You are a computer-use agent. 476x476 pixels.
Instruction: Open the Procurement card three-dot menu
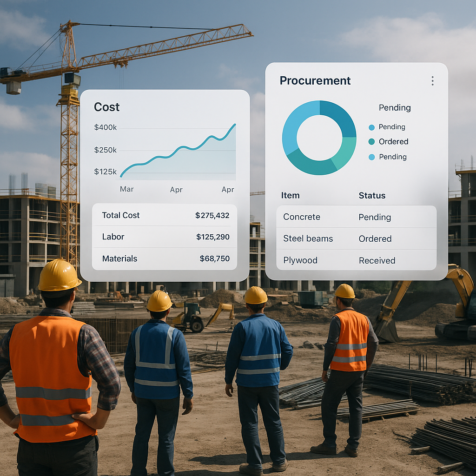[x=433, y=81]
